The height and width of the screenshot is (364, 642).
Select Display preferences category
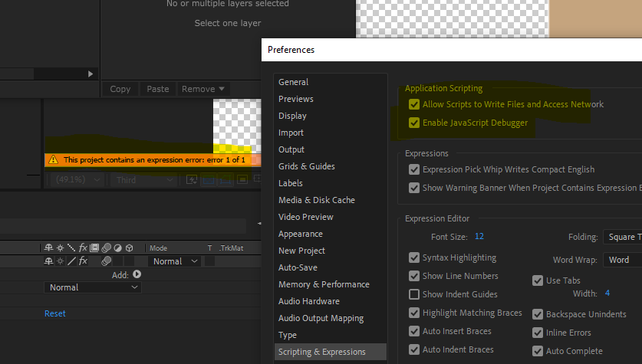pos(330,116)
